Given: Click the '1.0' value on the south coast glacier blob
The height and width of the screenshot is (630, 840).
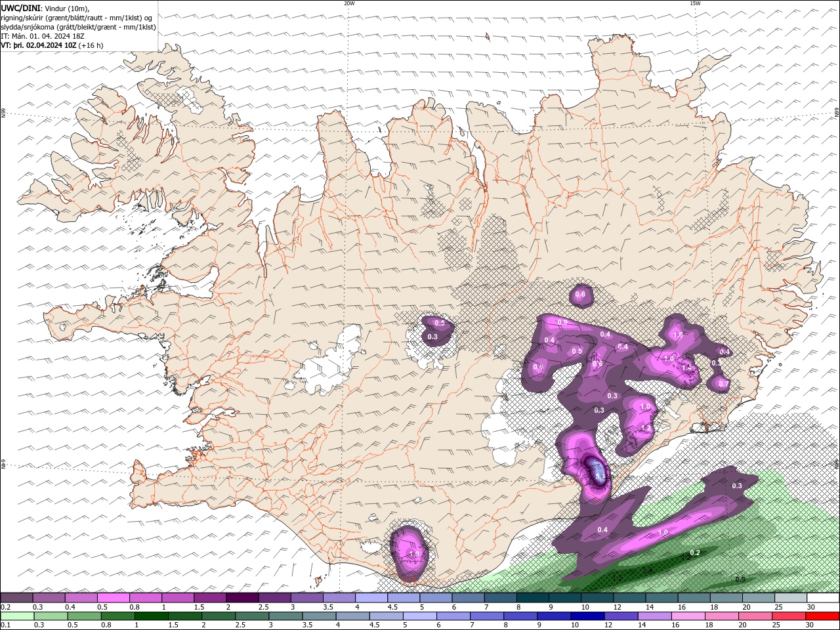Looking at the screenshot, I should [x=414, y=554].
